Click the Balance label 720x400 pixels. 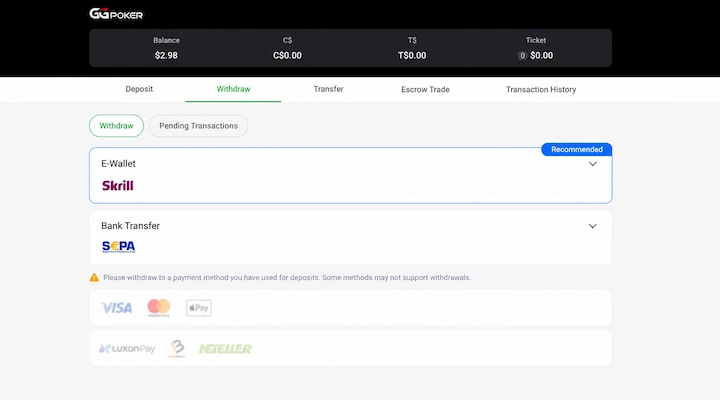pos(166,40)
